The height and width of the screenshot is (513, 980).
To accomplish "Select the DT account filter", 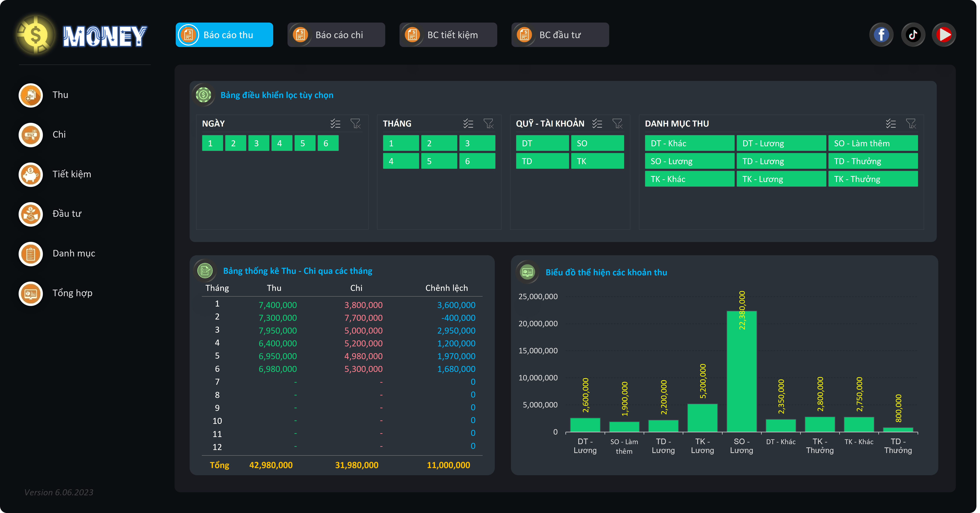I will [x=542, y=143].
